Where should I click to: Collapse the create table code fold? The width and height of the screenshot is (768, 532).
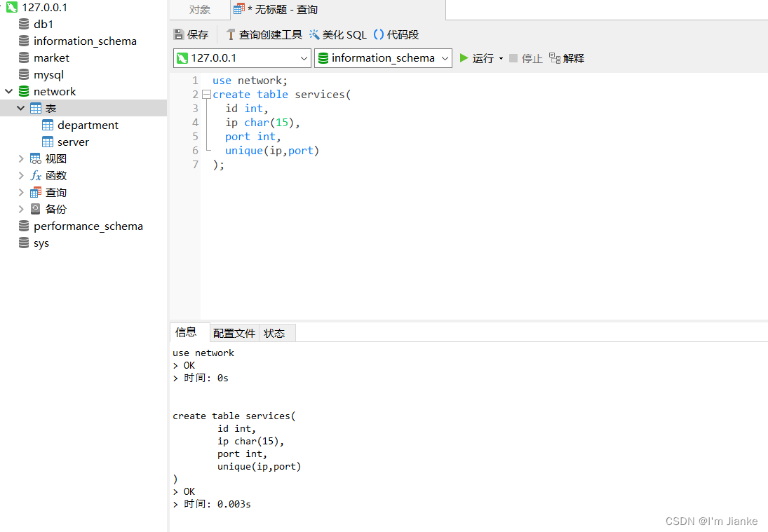point(206,95)
